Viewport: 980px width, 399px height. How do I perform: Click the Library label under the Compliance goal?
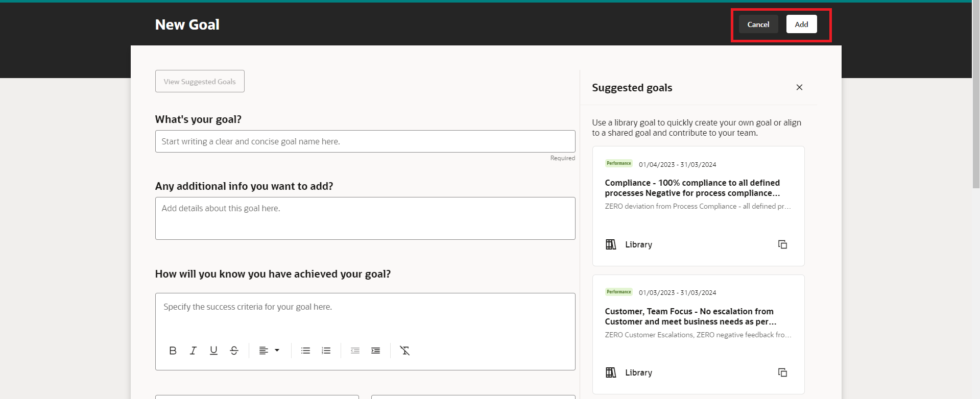click(638, 244)
